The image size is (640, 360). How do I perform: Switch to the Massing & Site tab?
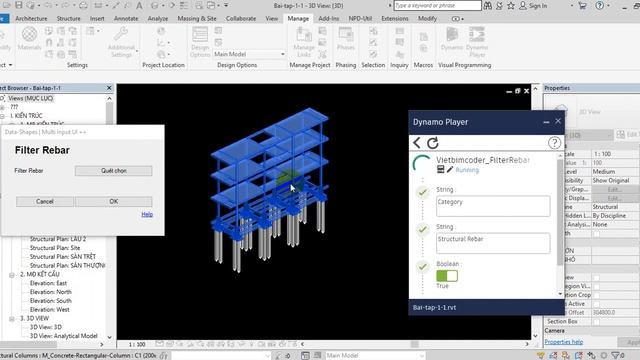[197, 18]
